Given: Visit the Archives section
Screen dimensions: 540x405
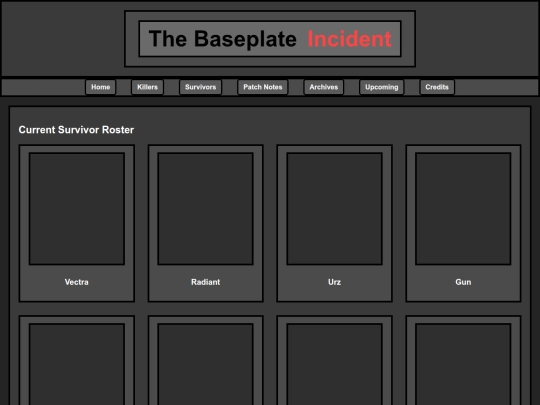Looking at the screenshot, I should click(x=324, y=87).
